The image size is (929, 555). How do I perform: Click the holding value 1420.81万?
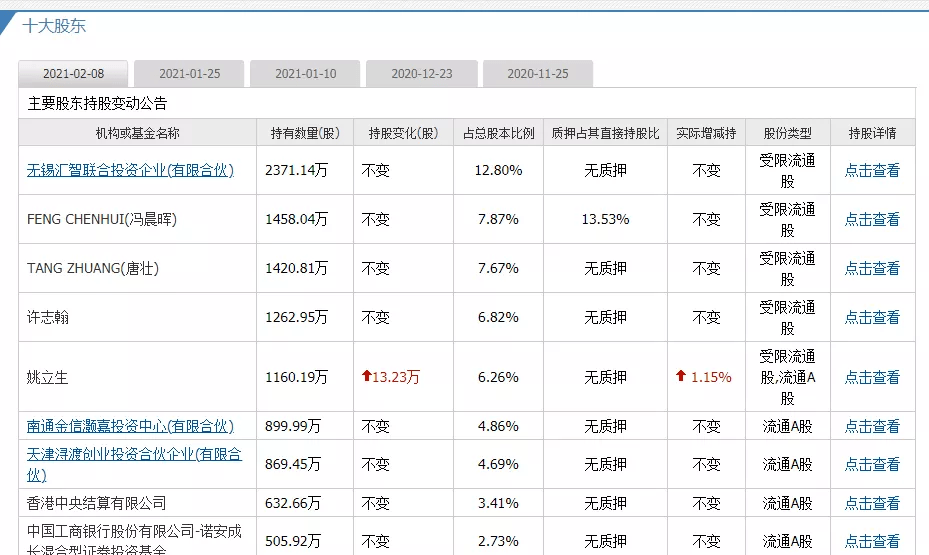(x=296, y=269)
